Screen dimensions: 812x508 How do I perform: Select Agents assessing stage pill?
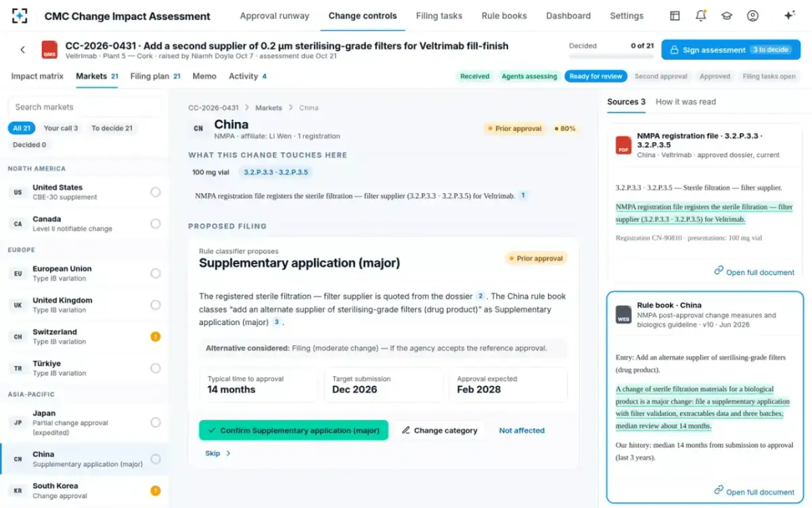pyautogui.click(x=529, y=77)
